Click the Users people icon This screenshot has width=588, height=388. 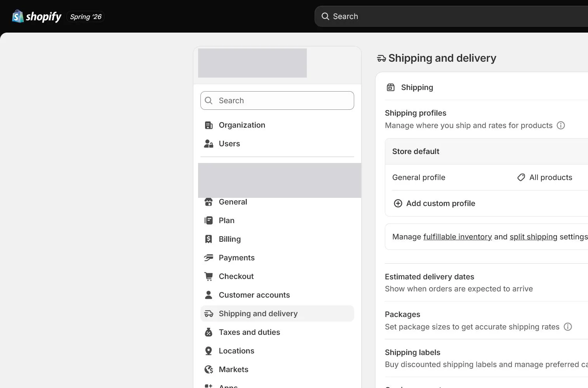(209, 144)
